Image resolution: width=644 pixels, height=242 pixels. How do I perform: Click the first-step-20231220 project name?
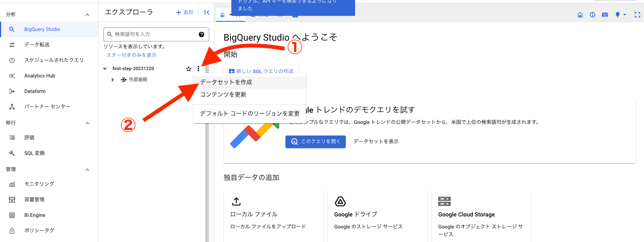pos(133,69)
